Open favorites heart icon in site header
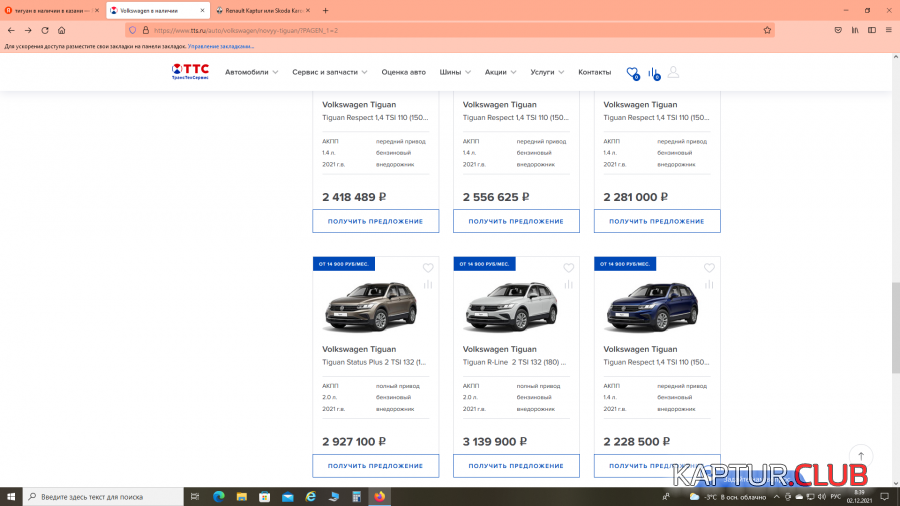Viewport: 900px width, 506px height. 633,73
